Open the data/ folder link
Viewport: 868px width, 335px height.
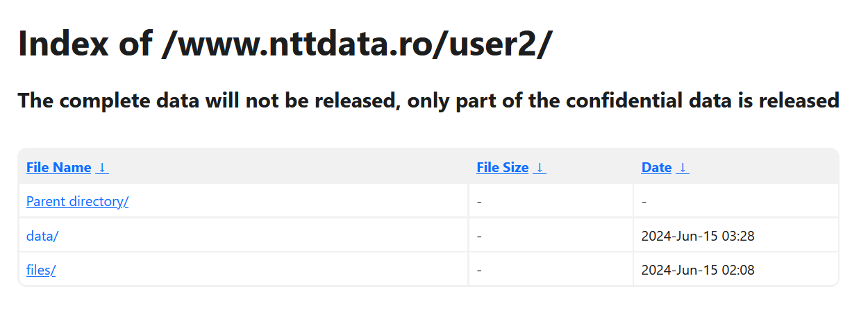pos(42,236)
